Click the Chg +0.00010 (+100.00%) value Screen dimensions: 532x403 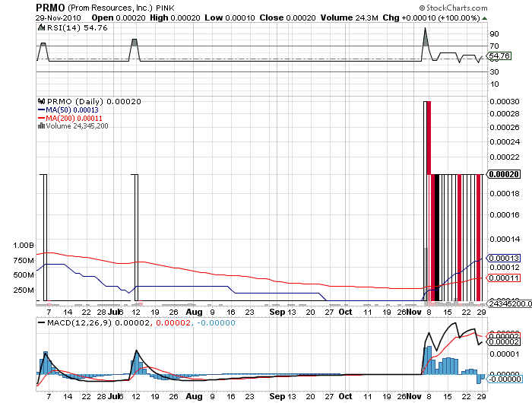tap(432, 17)
